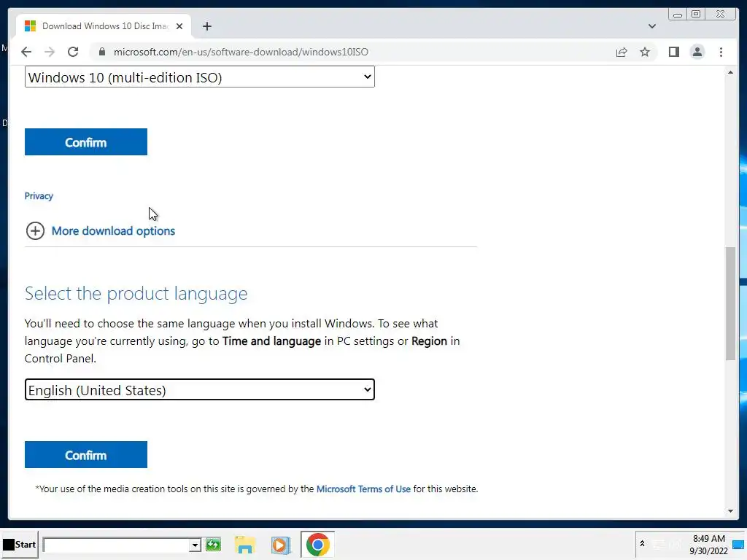The height and width of the screenshot is (560, 747).
Task: Switch to Chrome in the taskbar
Action: (x=317, y=544)
